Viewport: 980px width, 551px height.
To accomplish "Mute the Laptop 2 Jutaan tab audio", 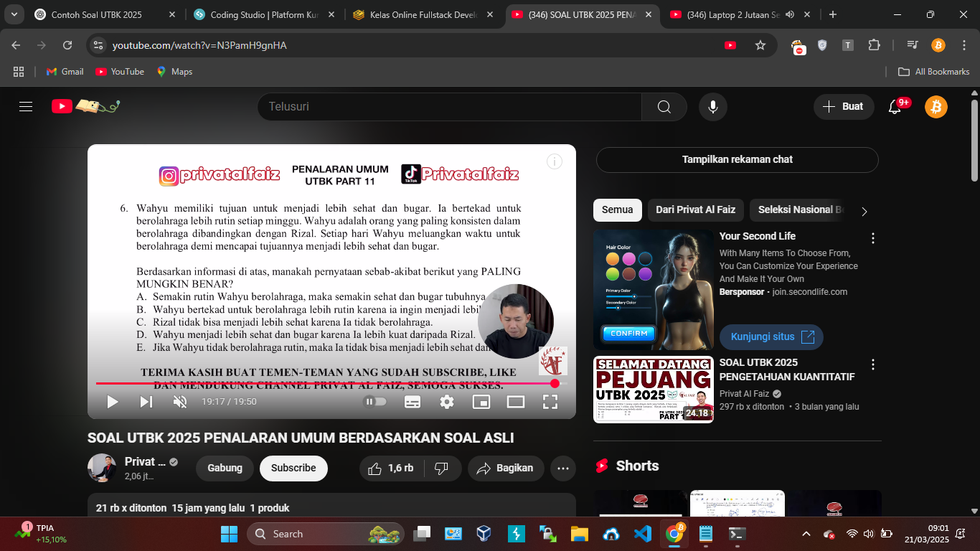I will (790, 14).
